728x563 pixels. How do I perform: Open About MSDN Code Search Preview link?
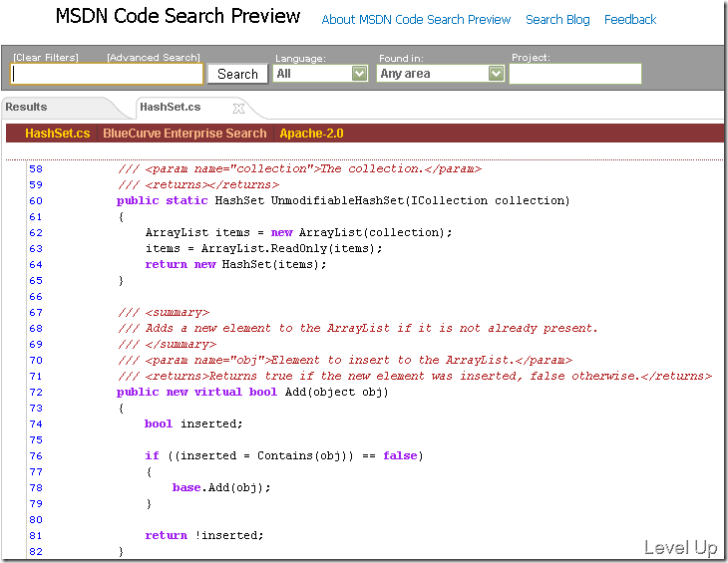[416, 20]
